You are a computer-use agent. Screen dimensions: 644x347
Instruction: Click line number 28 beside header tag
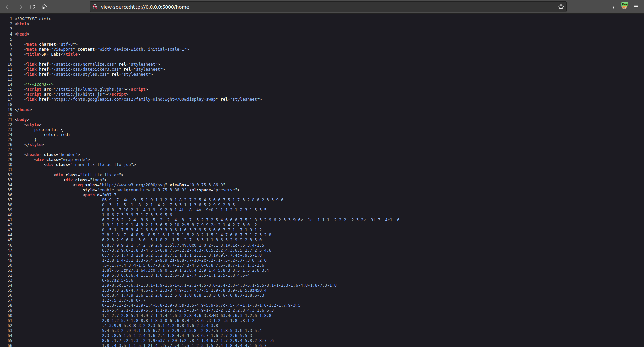point(10,155)
